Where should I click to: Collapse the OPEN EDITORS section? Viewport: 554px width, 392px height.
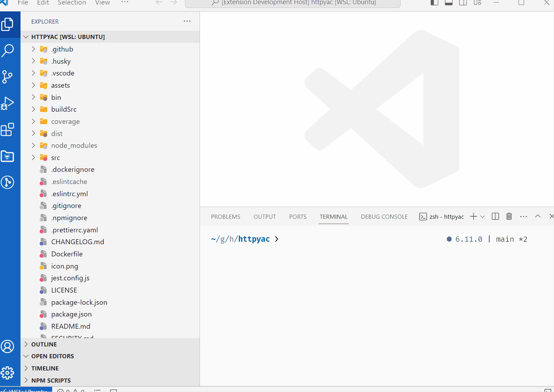point(110,356)
